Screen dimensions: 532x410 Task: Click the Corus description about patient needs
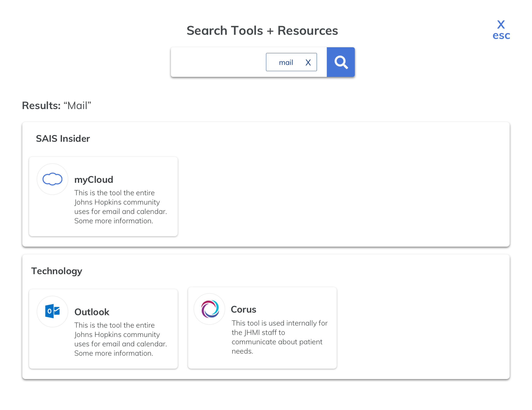tap(280, 337)
